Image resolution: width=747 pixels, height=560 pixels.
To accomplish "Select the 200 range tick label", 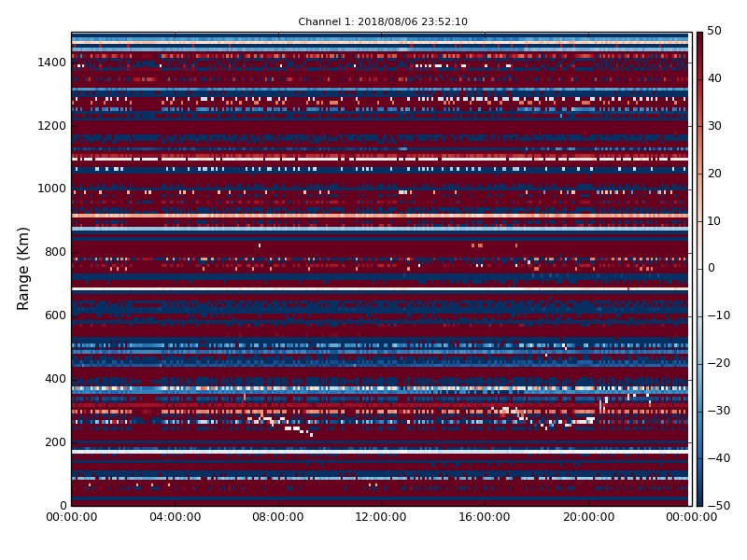I will (x=55, y=441).
